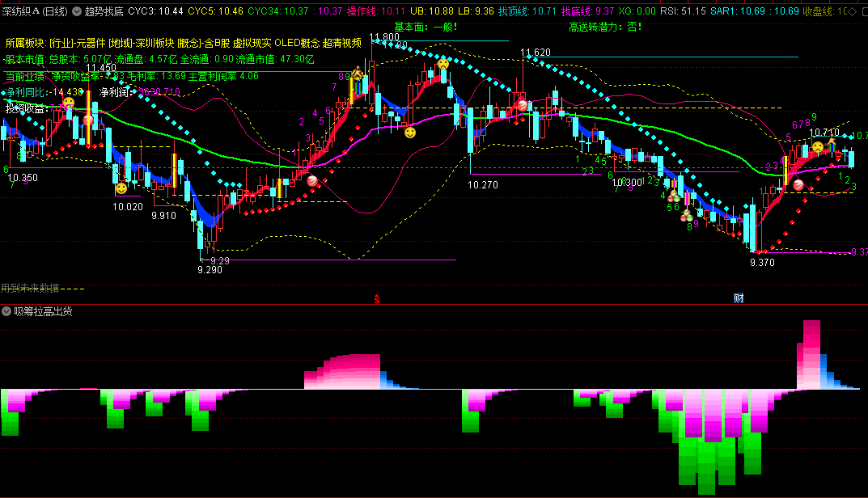Select the RSI: 51.15 value
This screenshot has height=498, width=868.
pyautogui.click(x=683, y=11)
